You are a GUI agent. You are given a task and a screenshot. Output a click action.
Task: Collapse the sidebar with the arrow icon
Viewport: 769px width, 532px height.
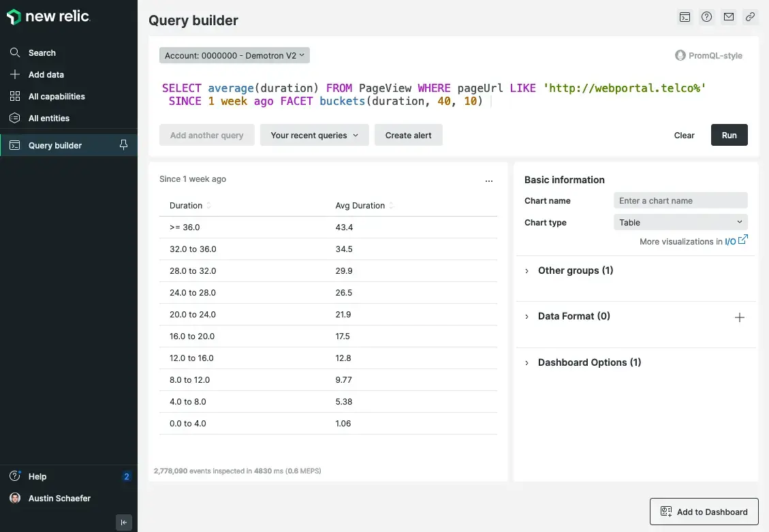123,522
